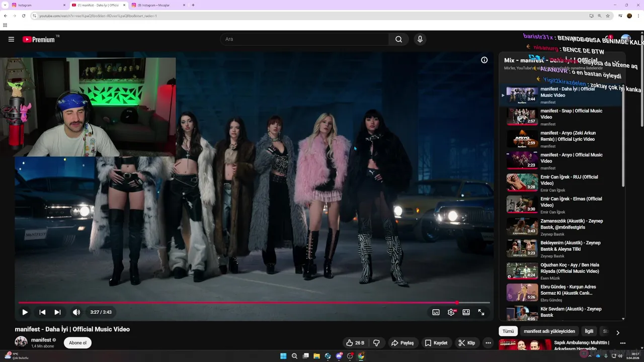Reload the current page

[x=23, y=16]
